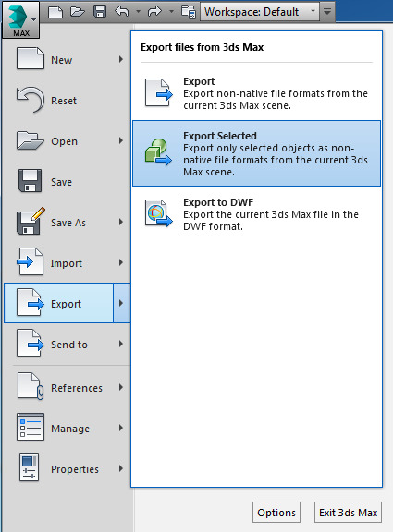Click the Save As label in menu
This screenshot has width=393, height=532.
point(68,223)
